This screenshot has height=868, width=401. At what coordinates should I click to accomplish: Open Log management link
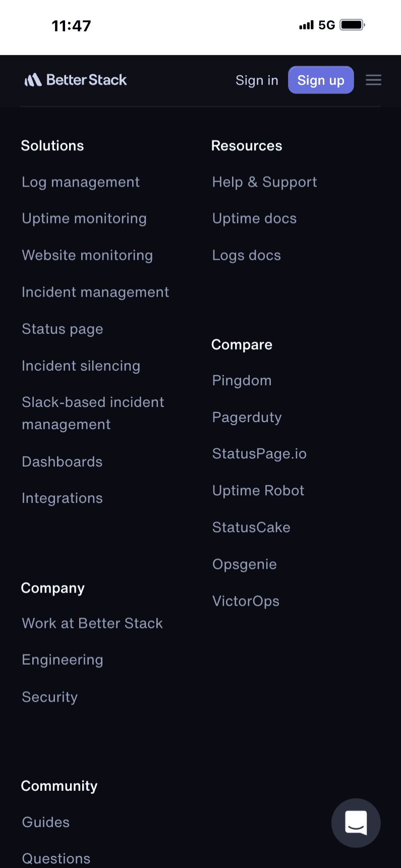81,182
